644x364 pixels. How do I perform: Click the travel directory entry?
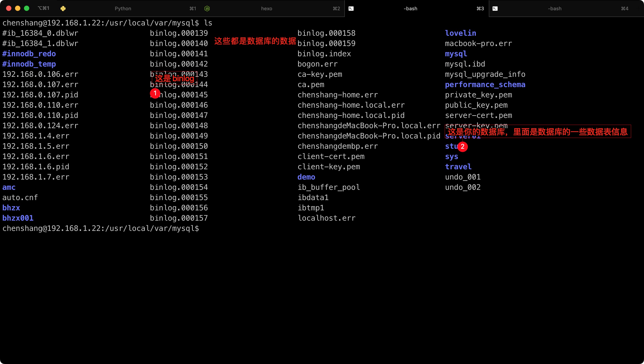click(x=458, y=167)
